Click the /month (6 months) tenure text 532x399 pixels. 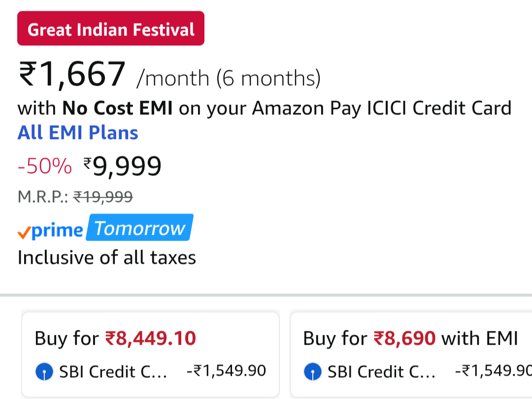[x=229, y=78]
